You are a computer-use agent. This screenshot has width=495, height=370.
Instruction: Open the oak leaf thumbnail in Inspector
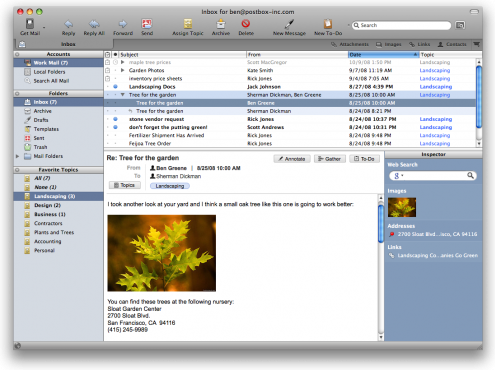[x=402, y=207]
